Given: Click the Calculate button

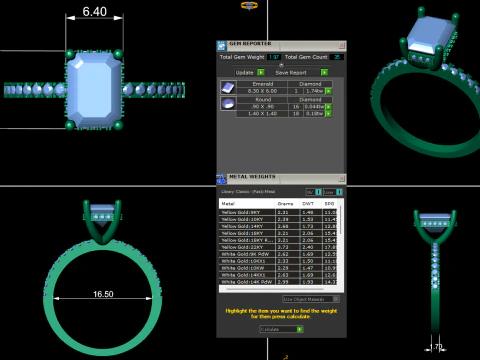Looking at the screenshot, I should tap(281, 329).
